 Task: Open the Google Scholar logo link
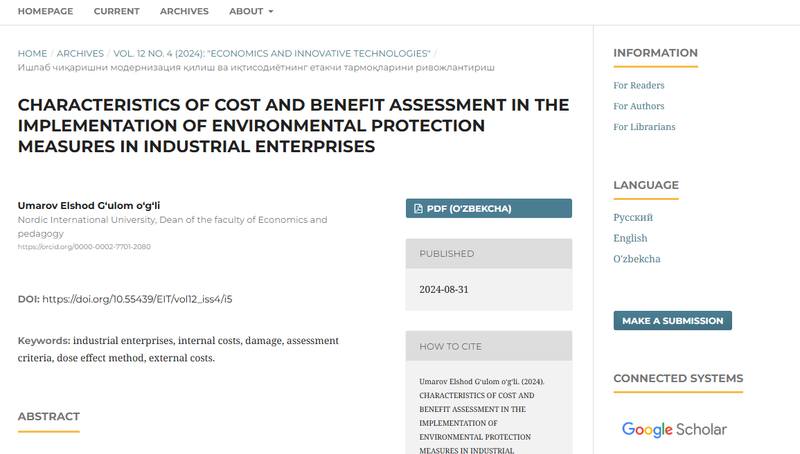[674, 429]
